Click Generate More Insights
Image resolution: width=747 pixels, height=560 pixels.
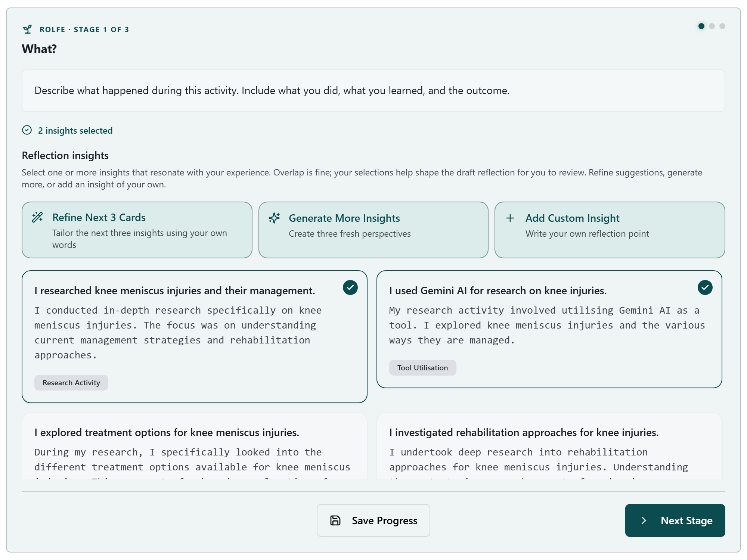click(373, 230)
